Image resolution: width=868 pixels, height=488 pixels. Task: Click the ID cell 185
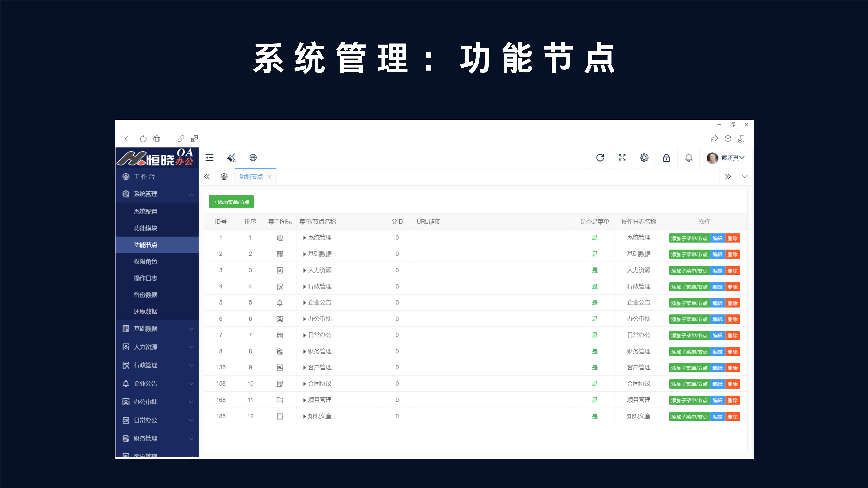tap(221, 416)
